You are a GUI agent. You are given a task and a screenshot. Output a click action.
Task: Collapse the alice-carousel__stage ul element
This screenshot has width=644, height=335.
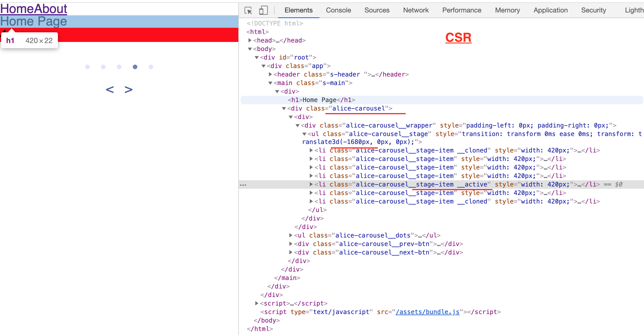pos(304,134)
